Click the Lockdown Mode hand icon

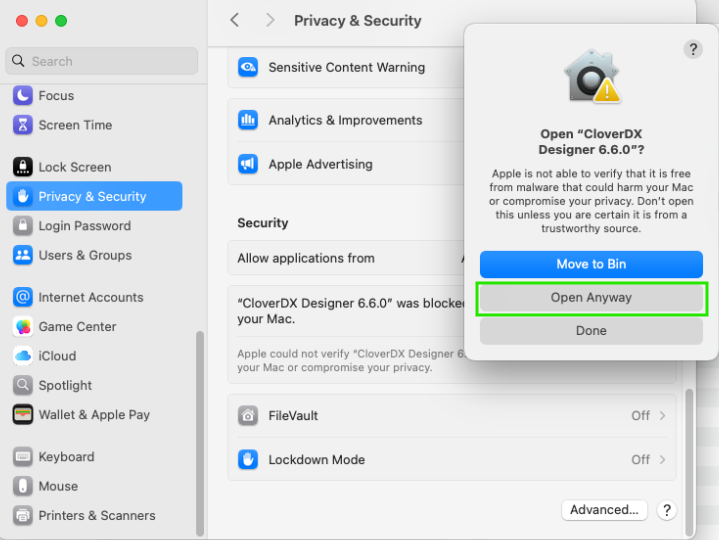(x=248, y=459)
